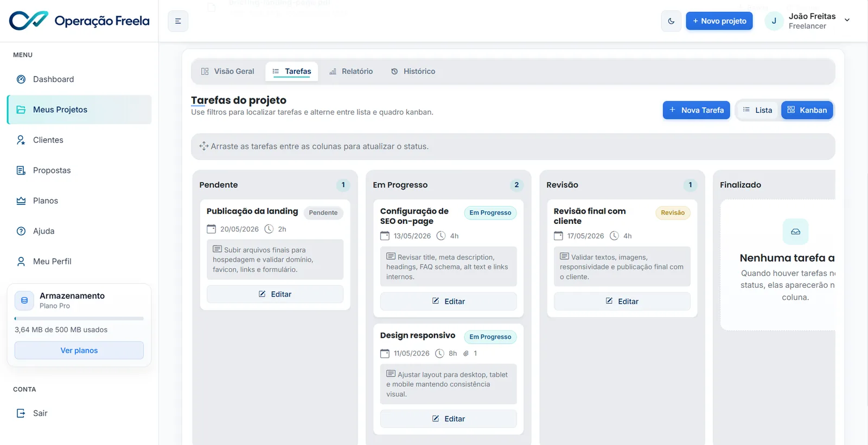Click attachment paperclip icon on Design responsivo

coord(466,353)
